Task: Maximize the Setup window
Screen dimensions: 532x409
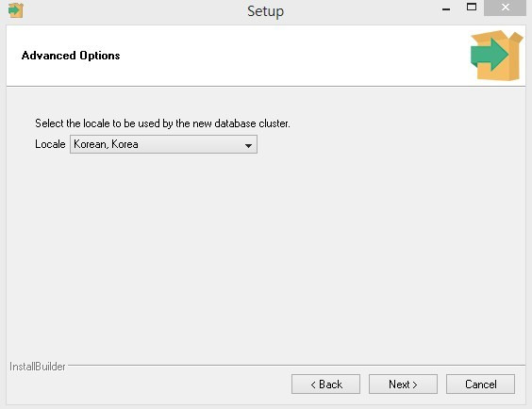Action: tap(472, 8)
